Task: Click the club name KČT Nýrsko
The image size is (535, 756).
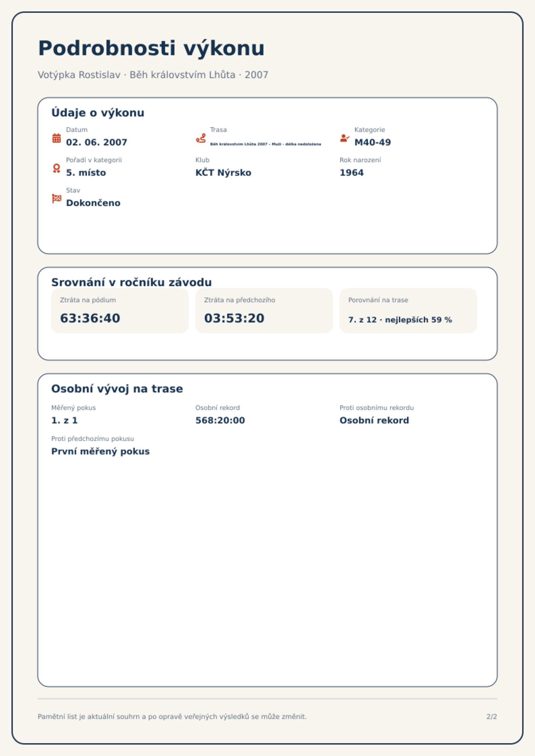Action: [223, 173]
